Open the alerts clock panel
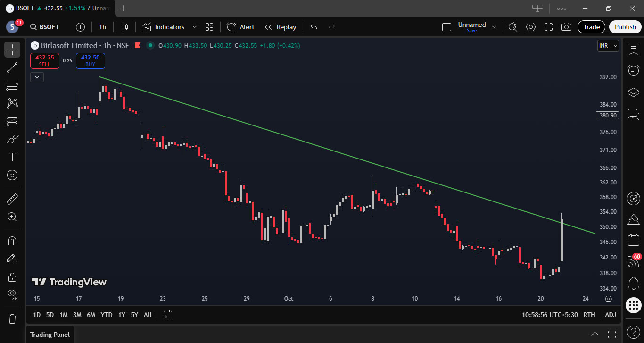 point(634,71)
